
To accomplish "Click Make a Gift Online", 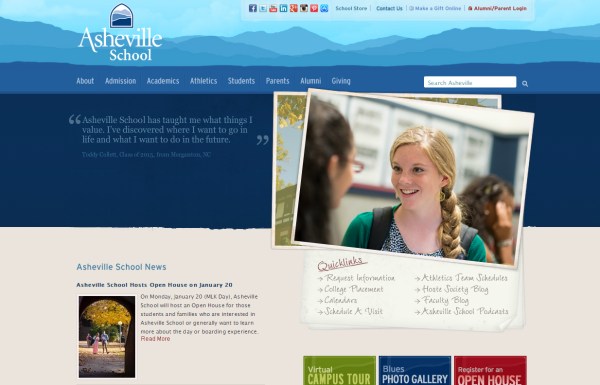I will point(435,8).
